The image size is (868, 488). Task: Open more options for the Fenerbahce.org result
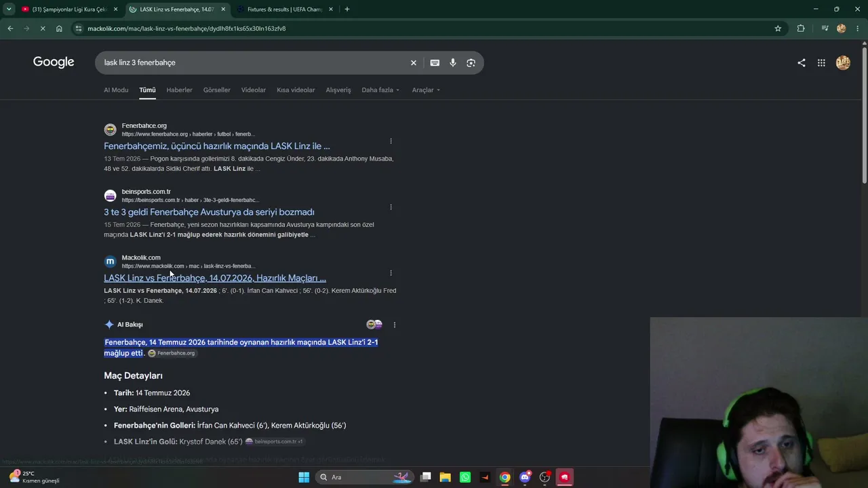point(391,141)
